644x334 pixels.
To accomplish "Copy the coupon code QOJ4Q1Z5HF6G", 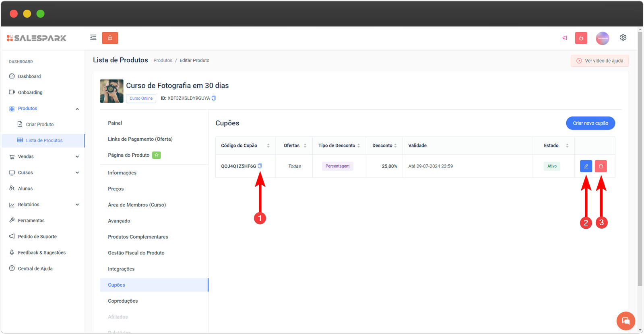I will [x=260, y=166].
